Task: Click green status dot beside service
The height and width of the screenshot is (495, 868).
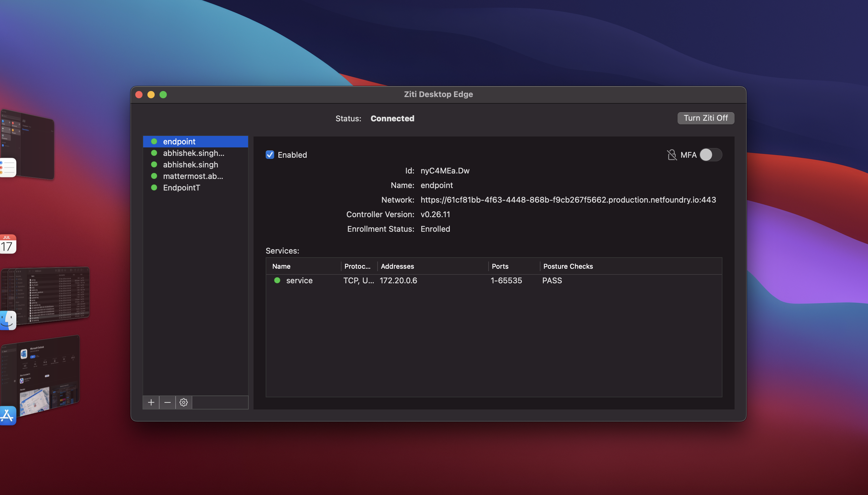Action: [x=277, y=280]
